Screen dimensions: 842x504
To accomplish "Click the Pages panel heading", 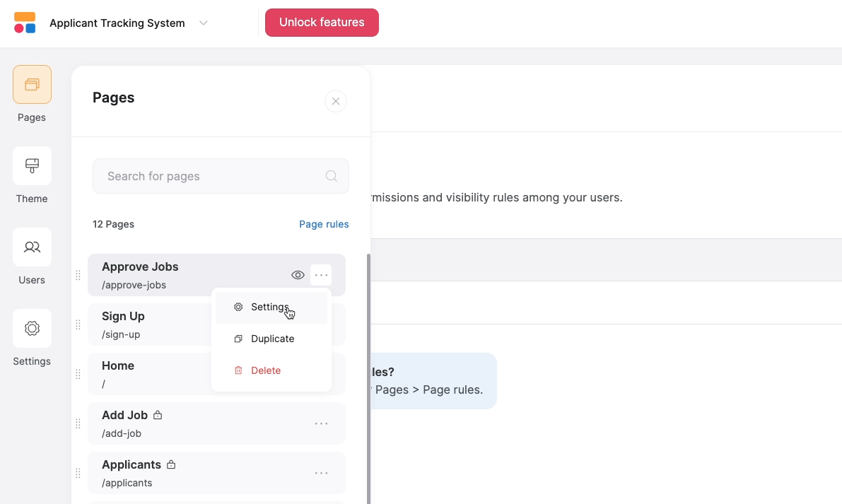I will pos(113,98).
